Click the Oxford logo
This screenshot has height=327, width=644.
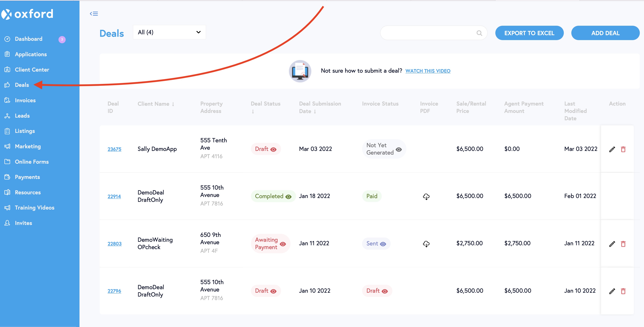(x=27, y=14)
